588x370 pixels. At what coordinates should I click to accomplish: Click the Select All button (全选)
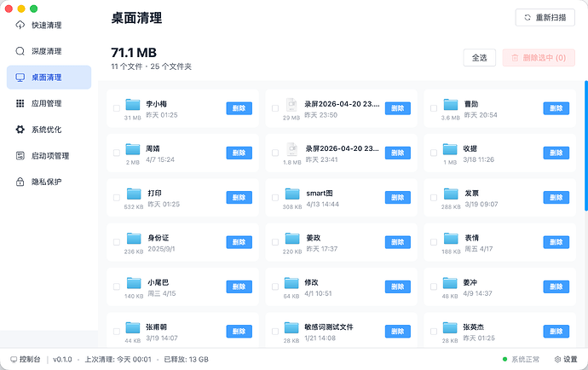click(x=479, y=58)
